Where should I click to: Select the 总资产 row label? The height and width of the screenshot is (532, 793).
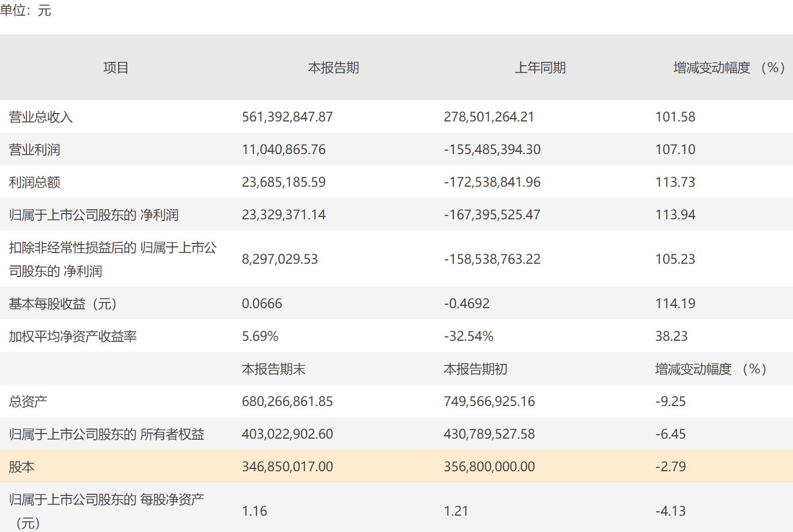28,402
